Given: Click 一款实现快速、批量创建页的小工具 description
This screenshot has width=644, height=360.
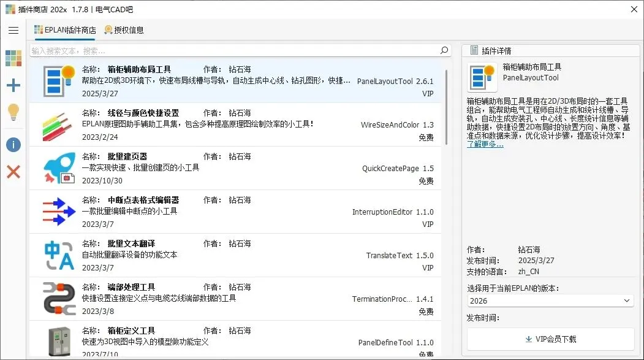Looking at the screenshot, I should [140, 167].
